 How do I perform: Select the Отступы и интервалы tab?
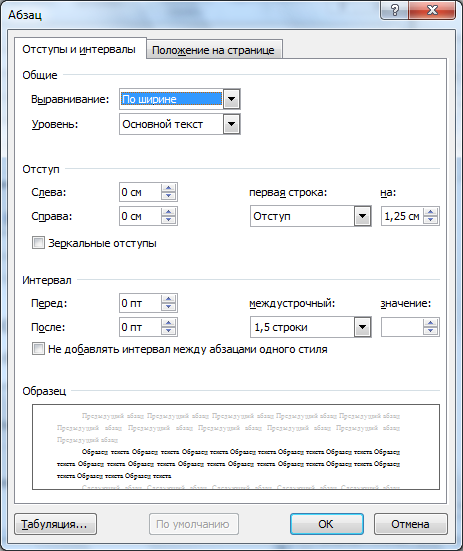coord(79,49)
